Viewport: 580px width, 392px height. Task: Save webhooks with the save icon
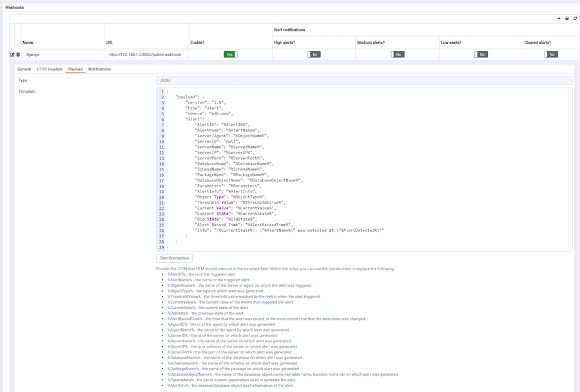coord(566,19)
